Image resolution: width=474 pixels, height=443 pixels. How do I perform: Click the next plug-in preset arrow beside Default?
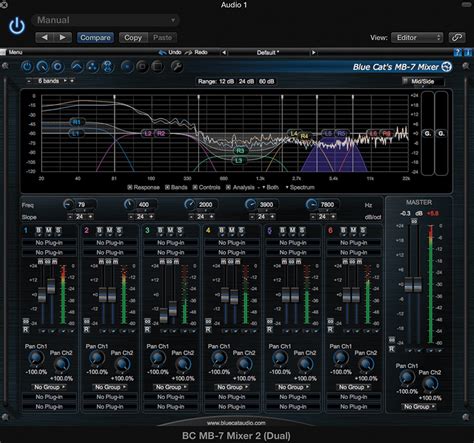pyautogui.click(x=313, y=52)
